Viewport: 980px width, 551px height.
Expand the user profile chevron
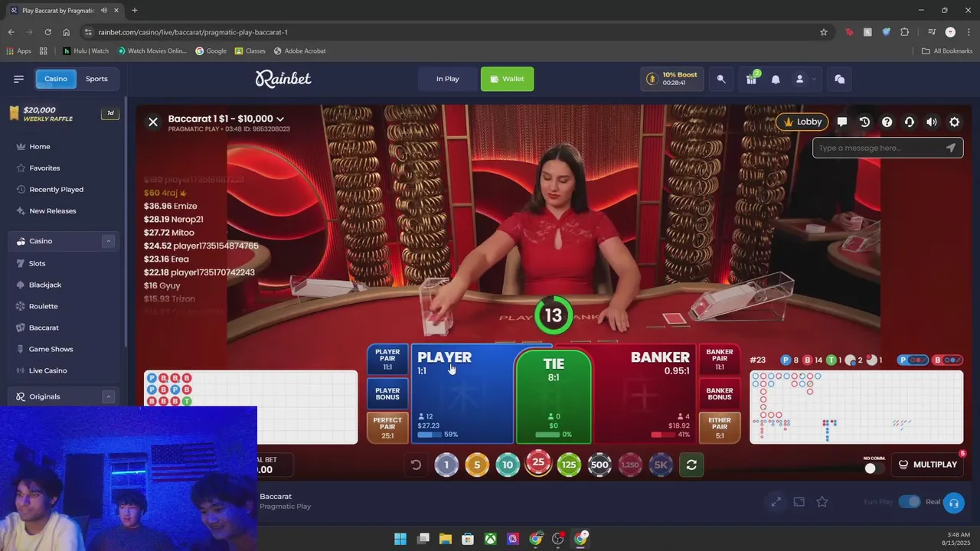click(814, 79)
